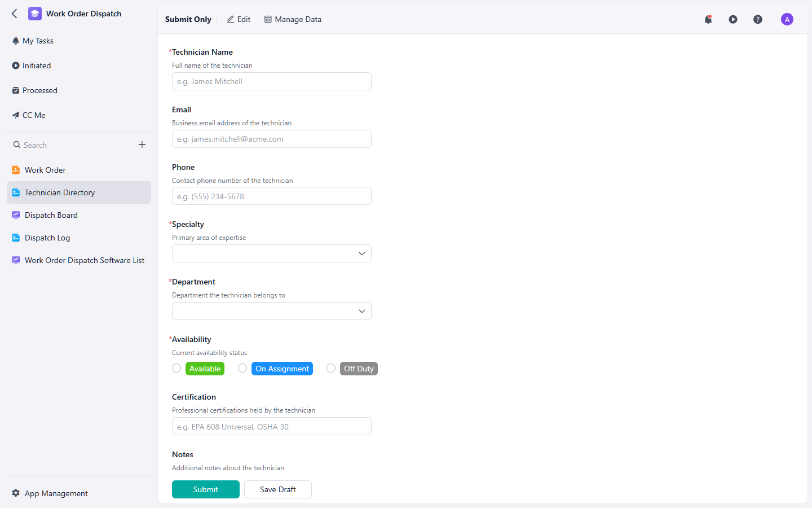Click the Save Draft button
The image size is (812, 508).
[x=278, y=489]
